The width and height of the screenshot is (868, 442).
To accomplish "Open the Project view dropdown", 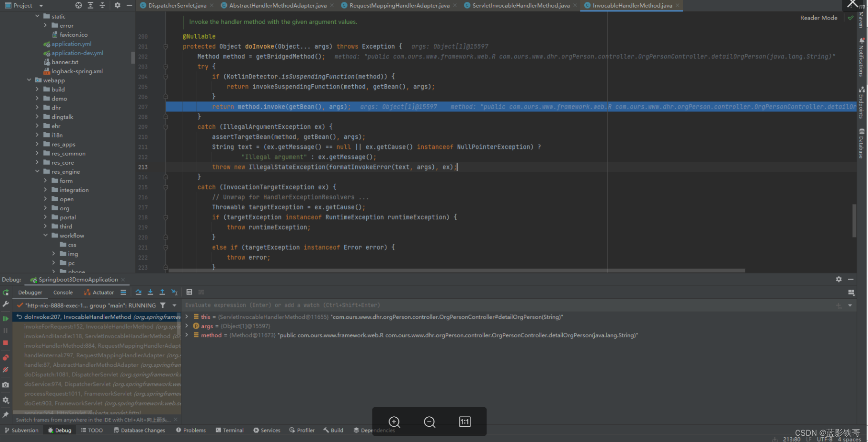I will (41, 6).
